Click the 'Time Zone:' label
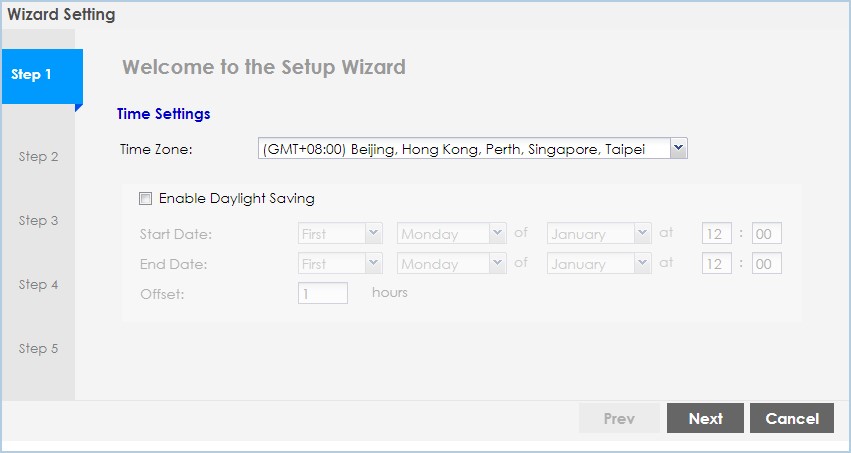The height and width of the screenshot is (453, 851). (156, 149)
